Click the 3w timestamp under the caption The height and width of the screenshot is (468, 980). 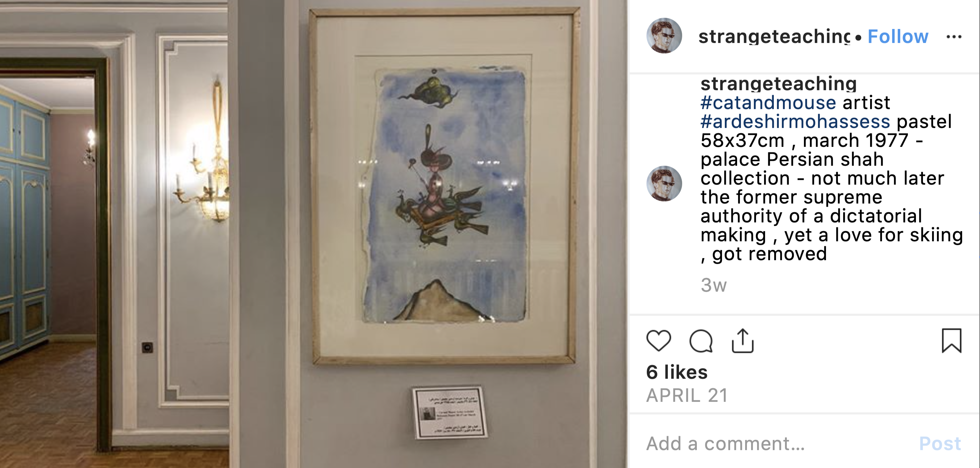click(x=714, y=285)
